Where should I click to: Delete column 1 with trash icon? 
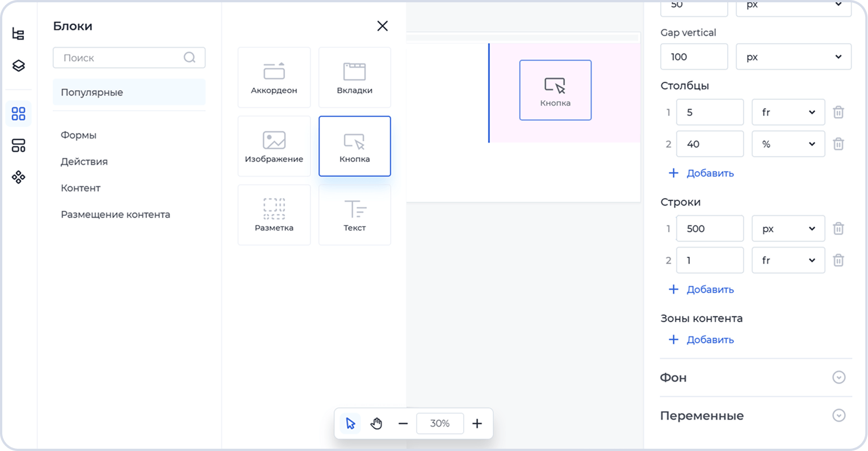(838, 112)
